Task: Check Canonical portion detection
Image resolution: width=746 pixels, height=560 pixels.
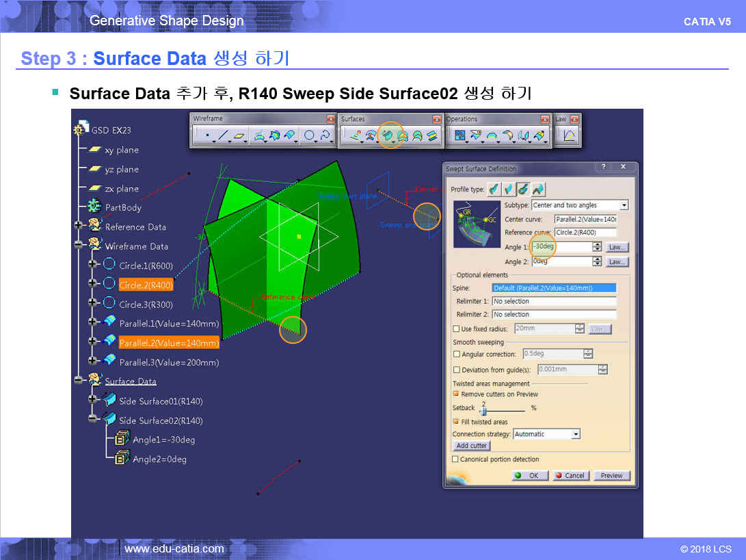Action: point(456,459)
